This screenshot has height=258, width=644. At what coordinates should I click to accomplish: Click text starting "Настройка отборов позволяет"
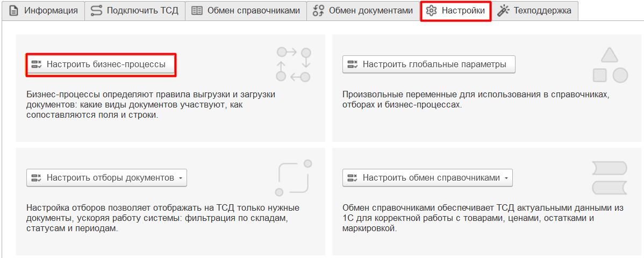pyautogui.click(x=163, y=218)
